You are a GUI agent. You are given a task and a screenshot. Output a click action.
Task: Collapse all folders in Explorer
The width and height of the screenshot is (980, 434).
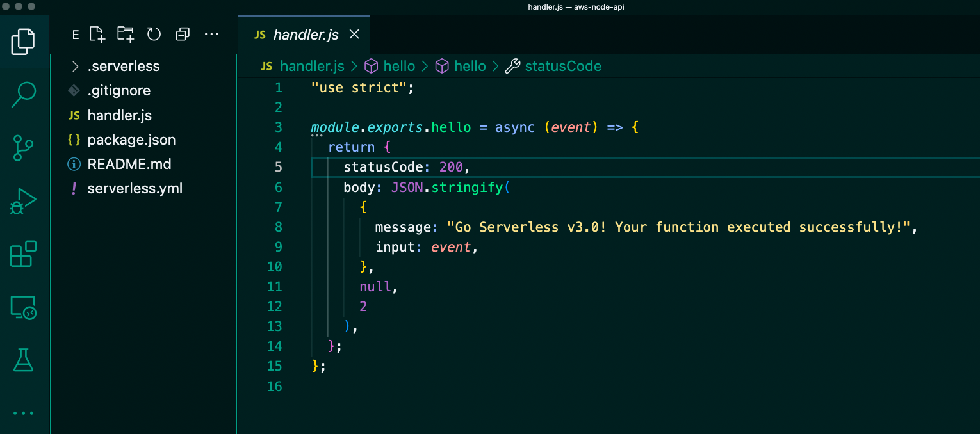pos(183,35)
